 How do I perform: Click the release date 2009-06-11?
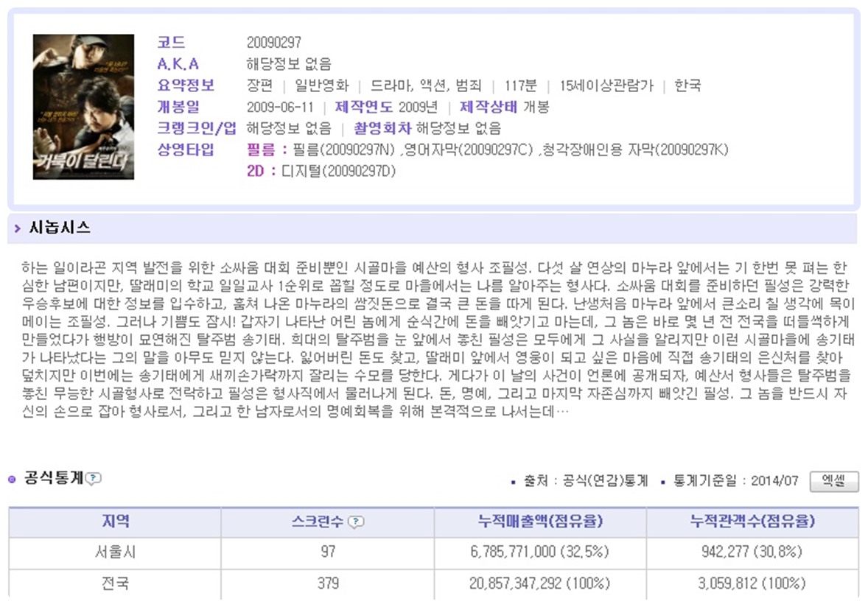pyautogui.click(x=279, y=107)
